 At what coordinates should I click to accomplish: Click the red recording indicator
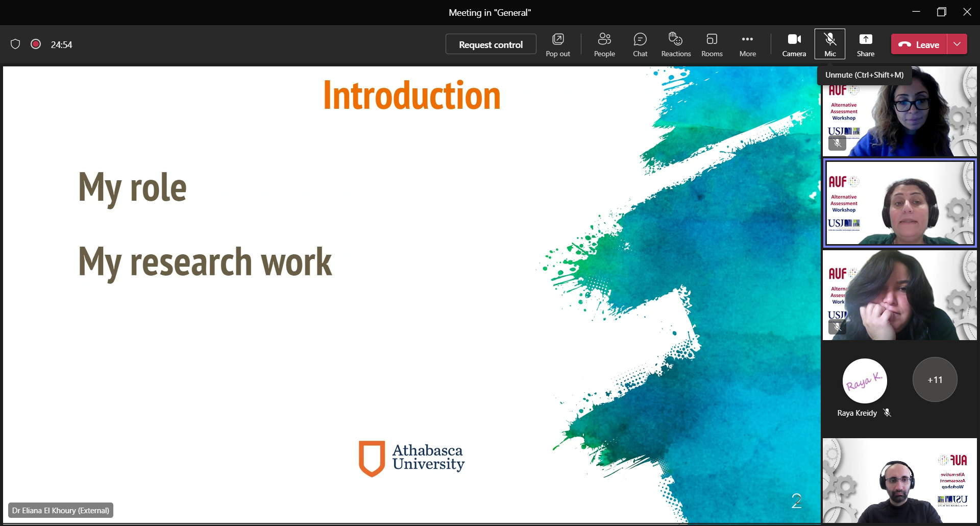36,44
